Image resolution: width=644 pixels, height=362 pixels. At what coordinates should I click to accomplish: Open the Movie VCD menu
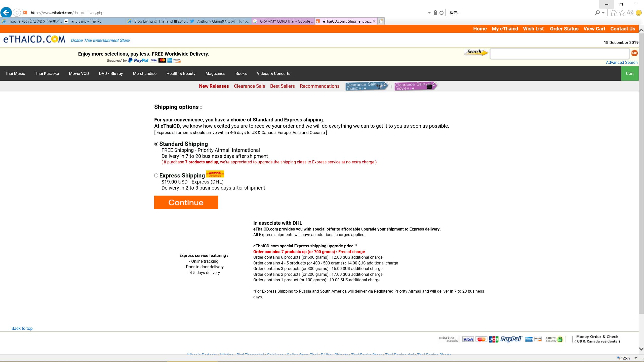coord(79,73)
